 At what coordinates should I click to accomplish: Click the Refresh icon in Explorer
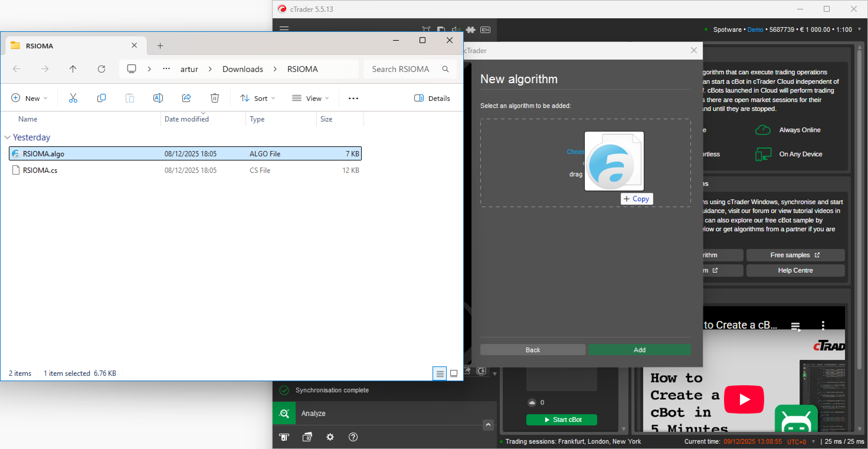pyautogui.click(x=101, y=69)
